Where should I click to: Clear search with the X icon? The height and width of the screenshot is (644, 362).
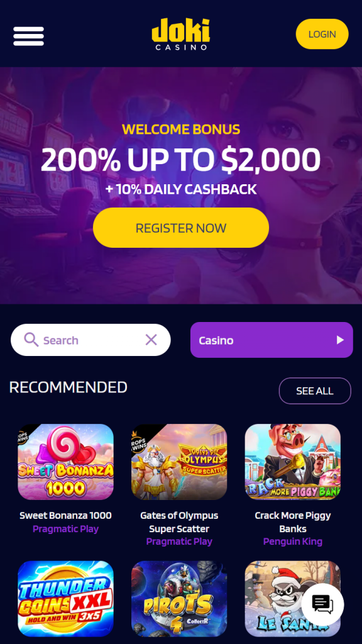click(x=151, y=340)
